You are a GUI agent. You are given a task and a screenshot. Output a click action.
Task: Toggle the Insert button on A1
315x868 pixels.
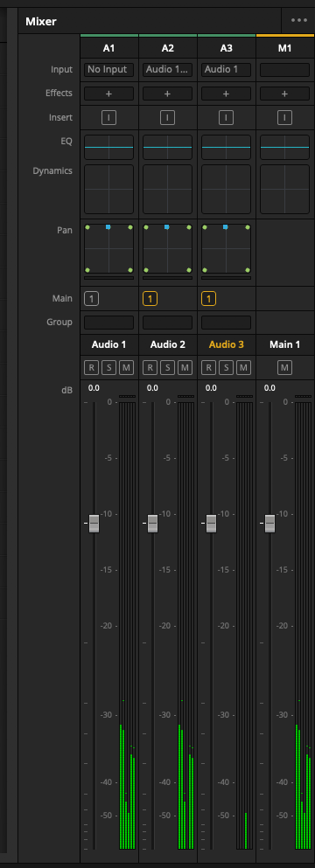pyautogui.click(x=108, y=117)
